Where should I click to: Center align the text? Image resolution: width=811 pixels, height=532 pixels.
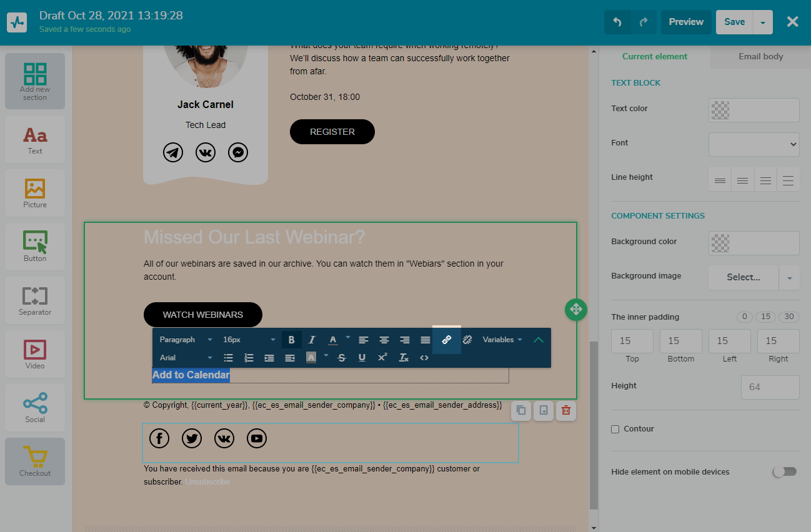pyautogui.click(x=384, y=340)
